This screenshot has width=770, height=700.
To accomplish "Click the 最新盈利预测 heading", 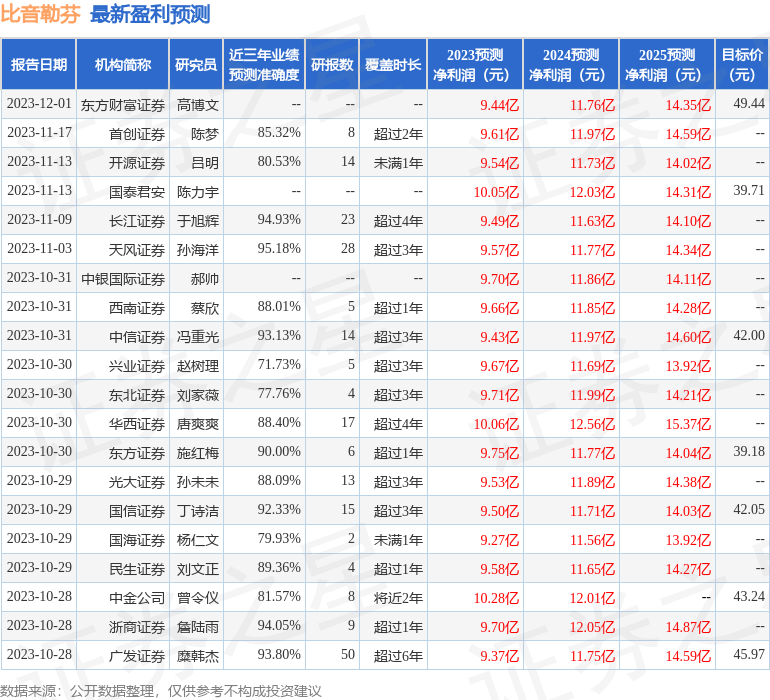I will [x=150, y=14].
